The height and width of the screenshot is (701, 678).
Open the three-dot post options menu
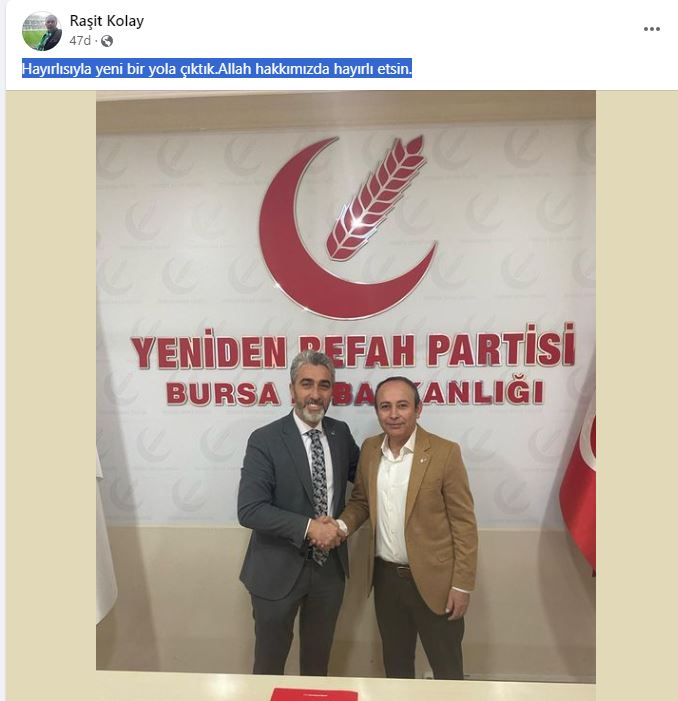point(652,29)
